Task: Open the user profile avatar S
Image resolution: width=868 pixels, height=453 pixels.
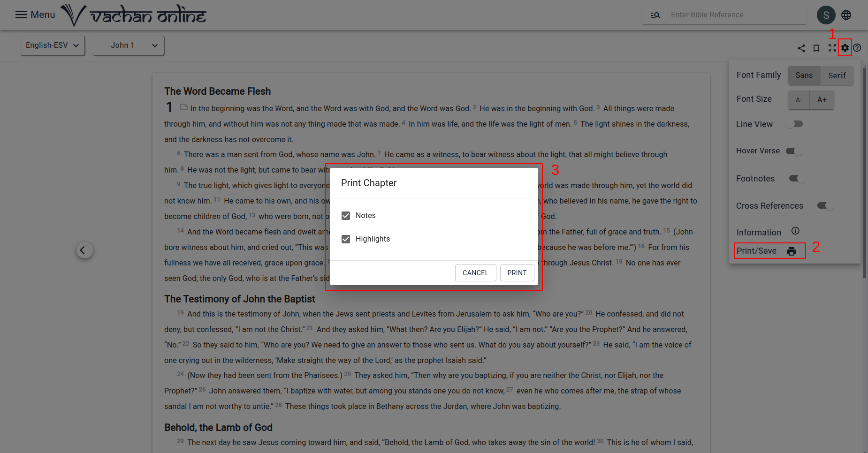Action: (826, 15)
